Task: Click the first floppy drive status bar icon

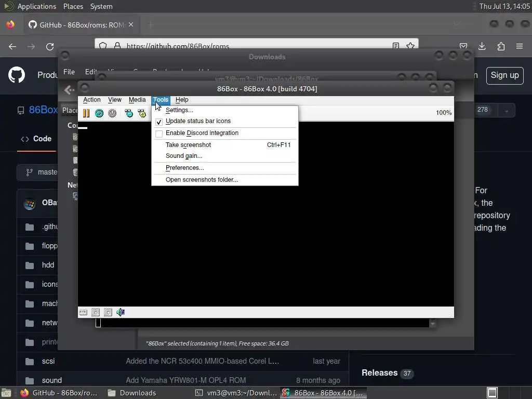Action: pos(96,312)
